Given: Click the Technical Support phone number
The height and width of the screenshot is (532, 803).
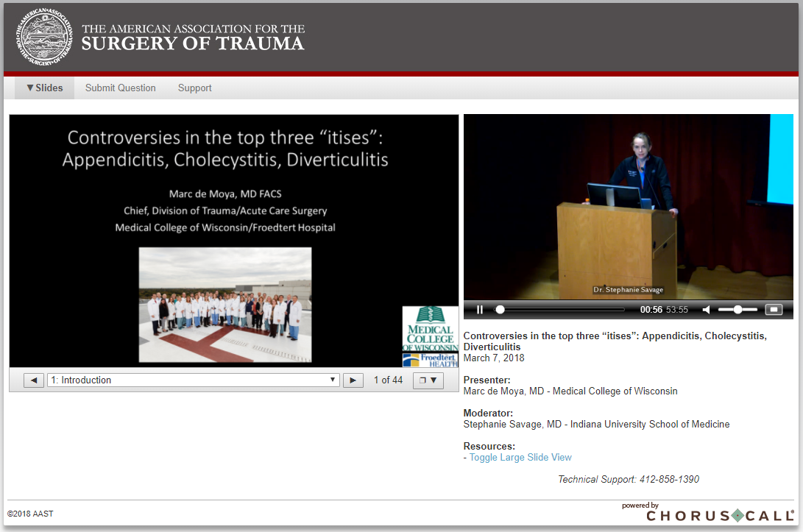Looking at the screenshot, I should click(669, 479).
